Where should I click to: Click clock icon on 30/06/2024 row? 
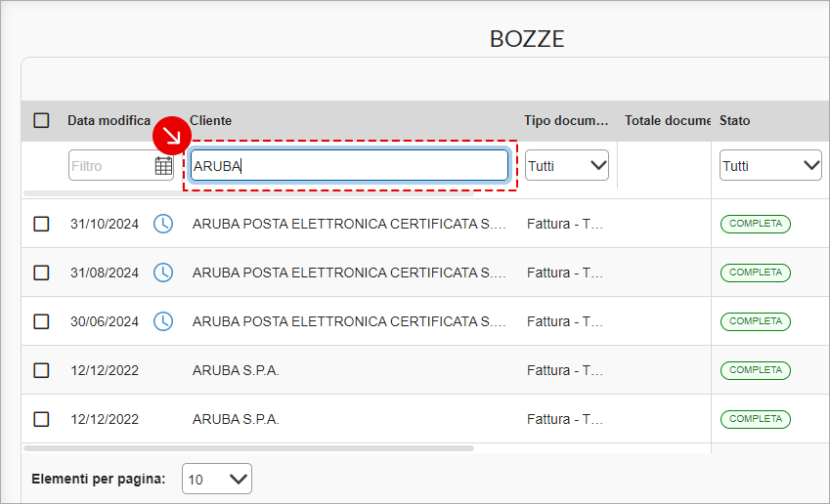tap(163, 321)
